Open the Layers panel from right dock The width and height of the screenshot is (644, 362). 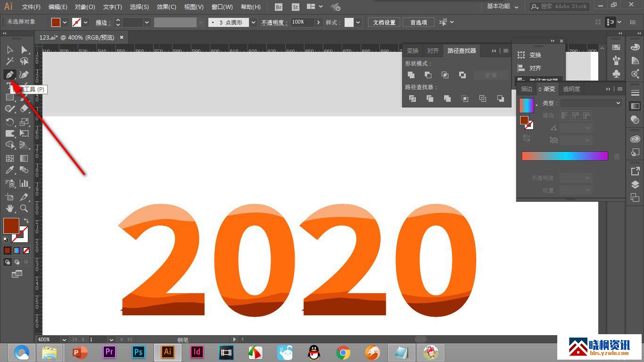point(635,185)
